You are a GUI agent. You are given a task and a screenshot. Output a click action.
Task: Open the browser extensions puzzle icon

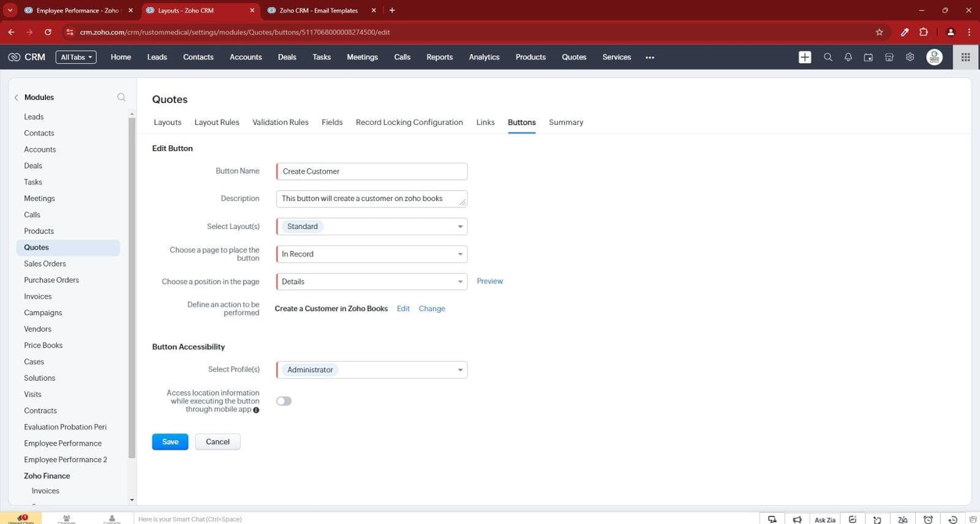coord(924,32)
